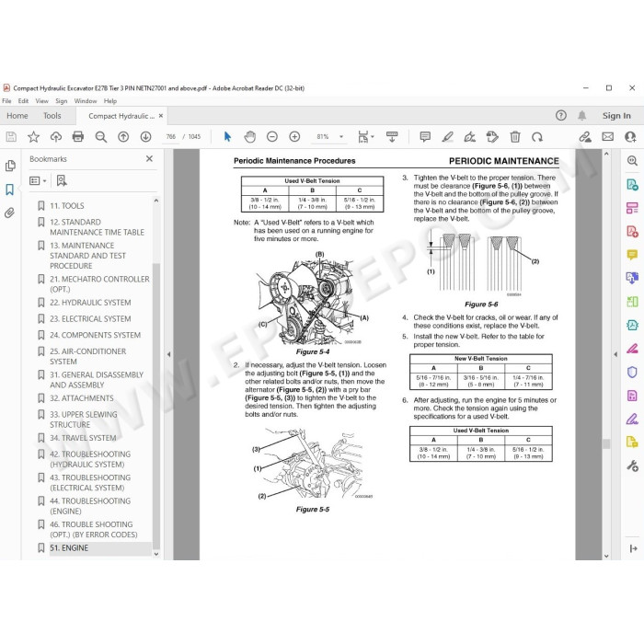The height and width of the screenshot is (644, 644).
Task: Open the Edit menu
Action: click(23, 101)
